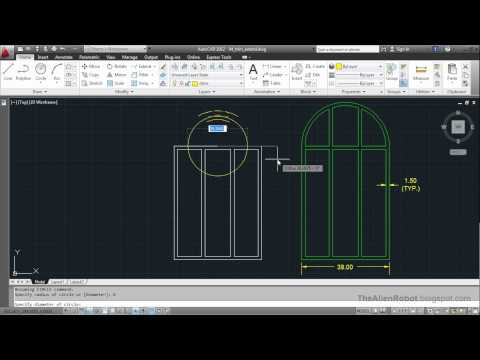Image resolution: width=480 pixels, height=360 pixels.
Task: Expand the Groups panel
Action: click(396, 91)
